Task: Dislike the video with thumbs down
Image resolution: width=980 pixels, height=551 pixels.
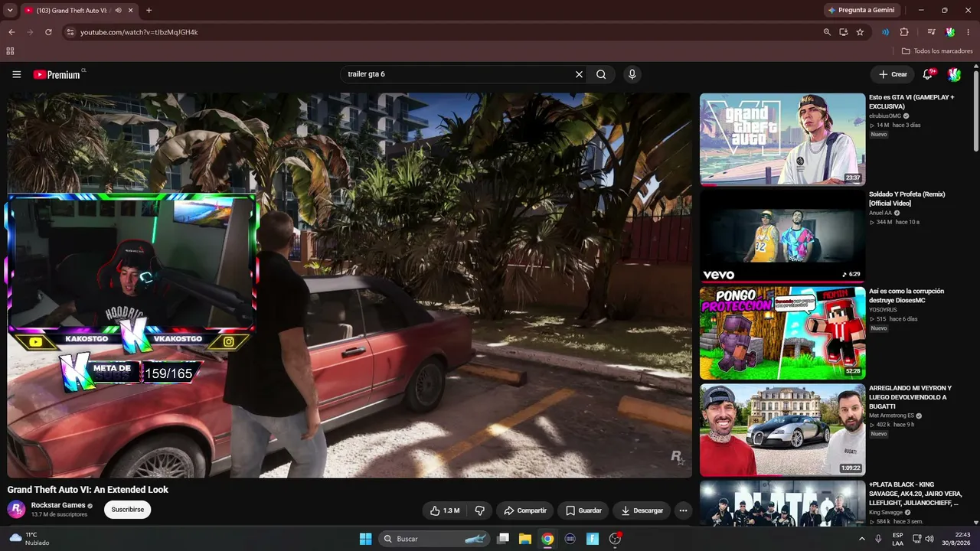Action: pyautogui.click(x=480, y=510)
